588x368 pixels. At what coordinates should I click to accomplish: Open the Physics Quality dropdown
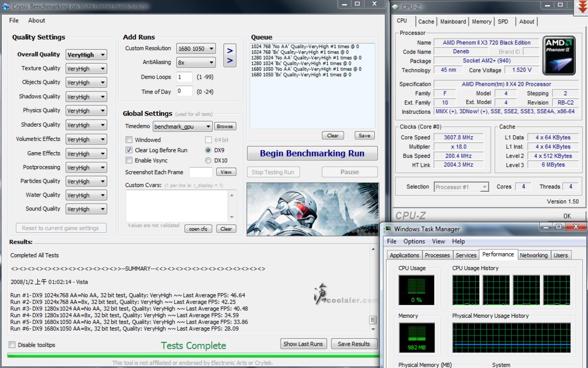coord(86,111)
